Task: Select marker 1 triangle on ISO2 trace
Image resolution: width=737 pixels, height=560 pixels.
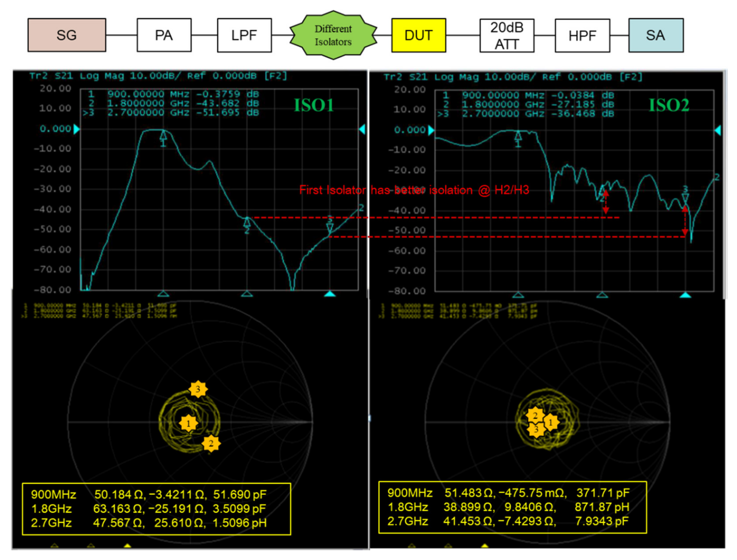Action: (x=518, y=136)
